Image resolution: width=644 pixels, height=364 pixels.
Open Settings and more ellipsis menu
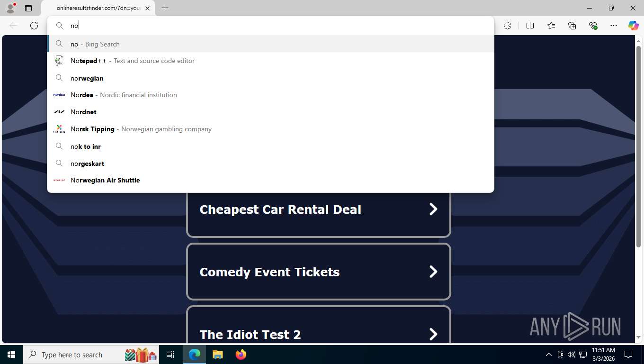point(614,26)
